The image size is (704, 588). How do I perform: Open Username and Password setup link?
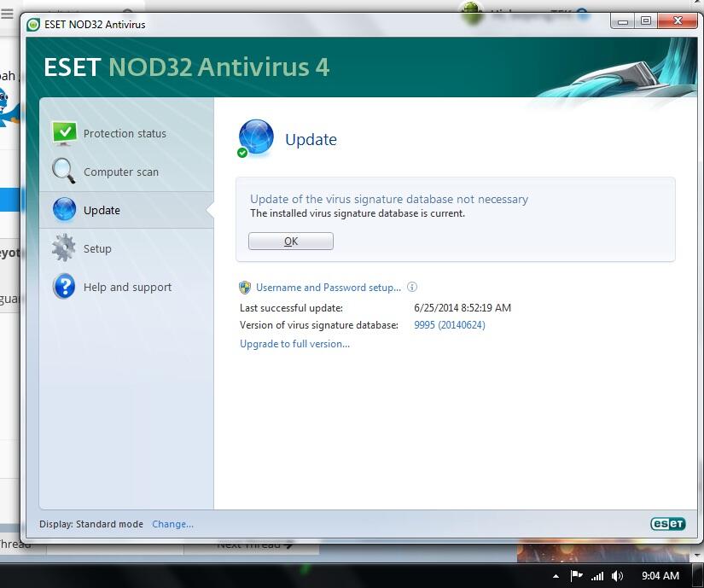[329, 288]
